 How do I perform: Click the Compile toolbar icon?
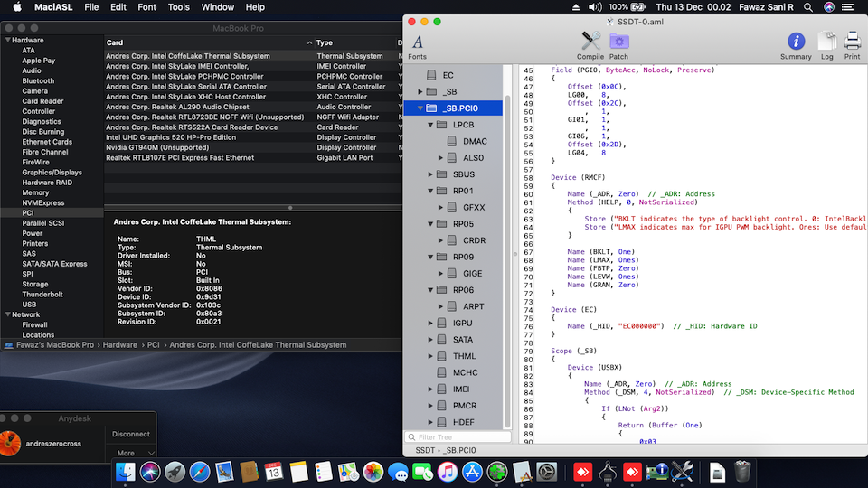tap(590, 43)
